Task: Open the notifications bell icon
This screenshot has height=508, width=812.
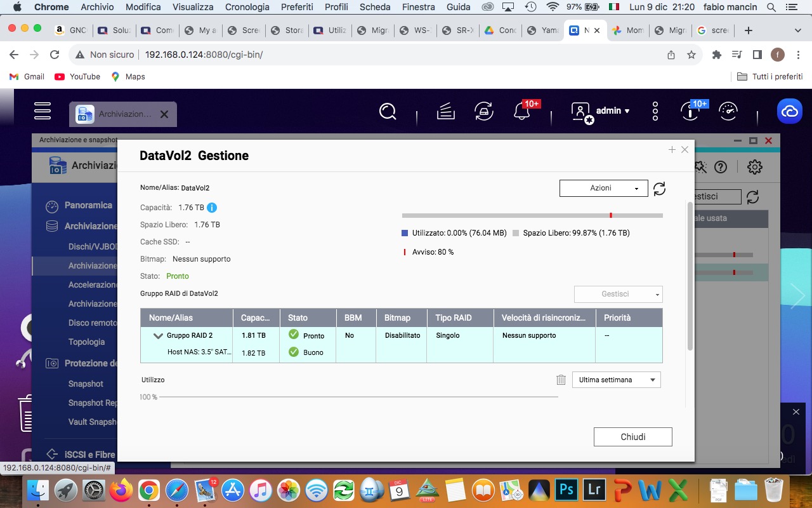Action: (521, 112)
